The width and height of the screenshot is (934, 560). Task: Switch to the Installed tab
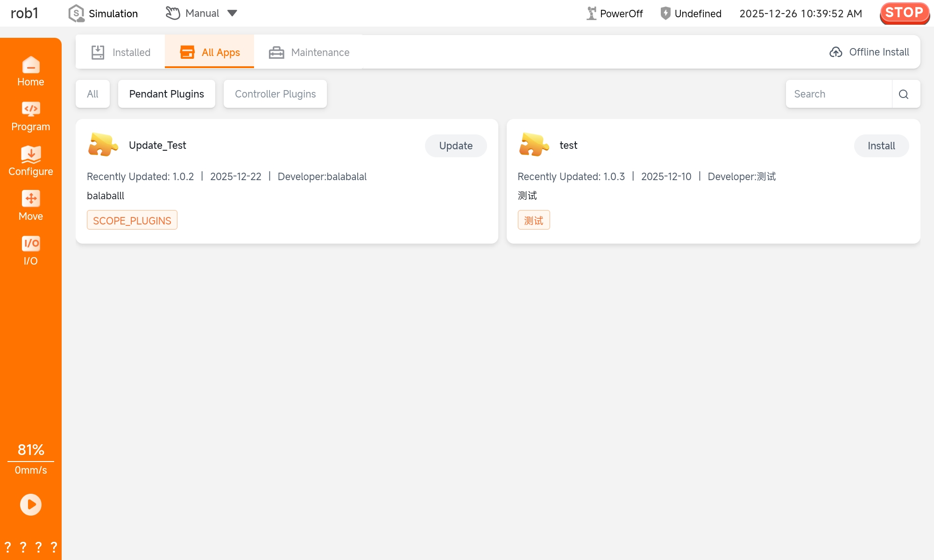point(120,52)
